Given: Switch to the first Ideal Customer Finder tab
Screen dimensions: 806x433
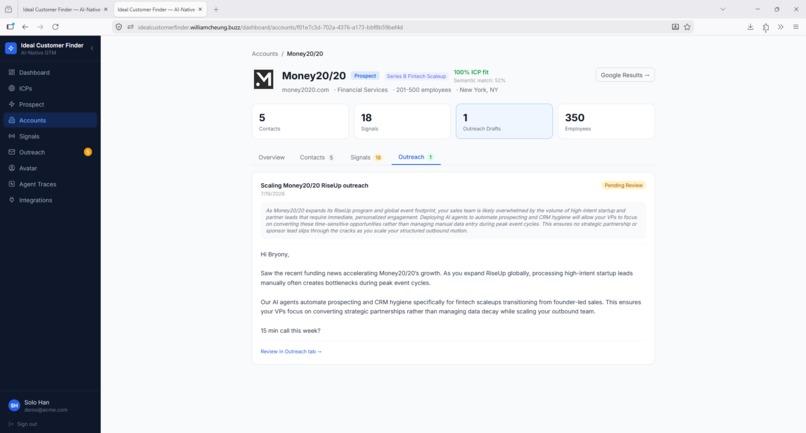Looking at the screenshot, I should pyautogui.click(x=61, y=9).
